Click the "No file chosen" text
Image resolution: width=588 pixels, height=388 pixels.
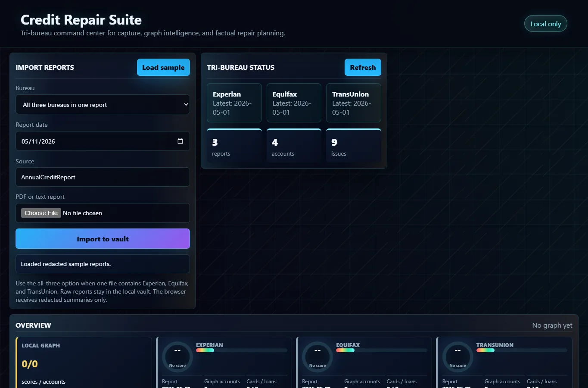tap(83, 213)
